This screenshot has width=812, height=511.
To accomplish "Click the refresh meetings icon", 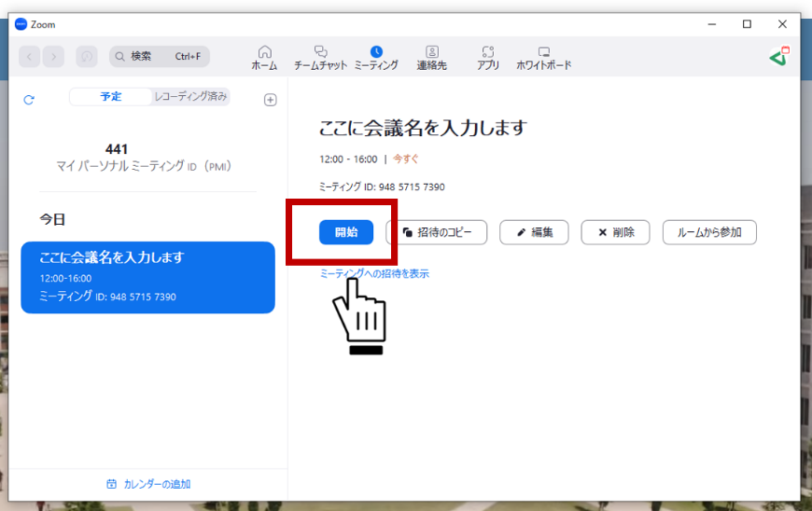I will coord(29,99).
